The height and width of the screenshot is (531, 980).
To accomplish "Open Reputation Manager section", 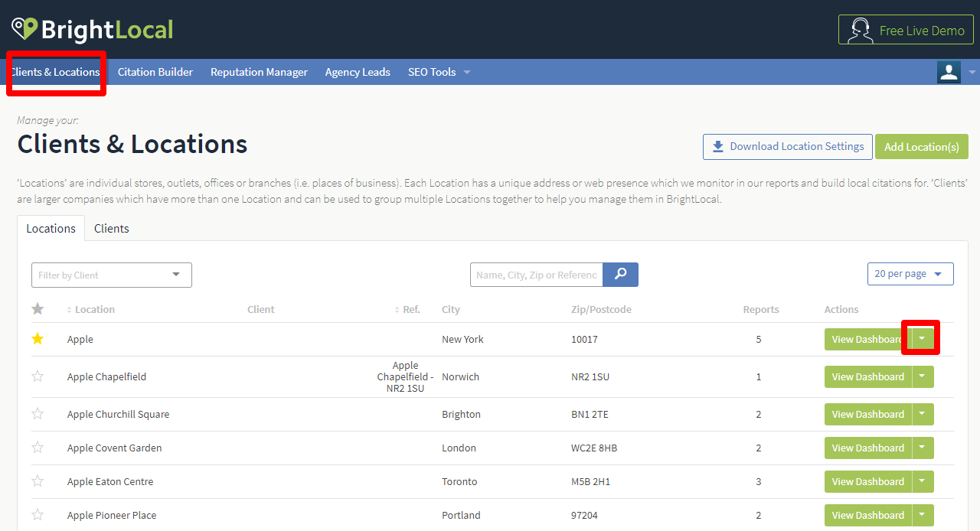I will pyautogui.click(x=259, y=72).
